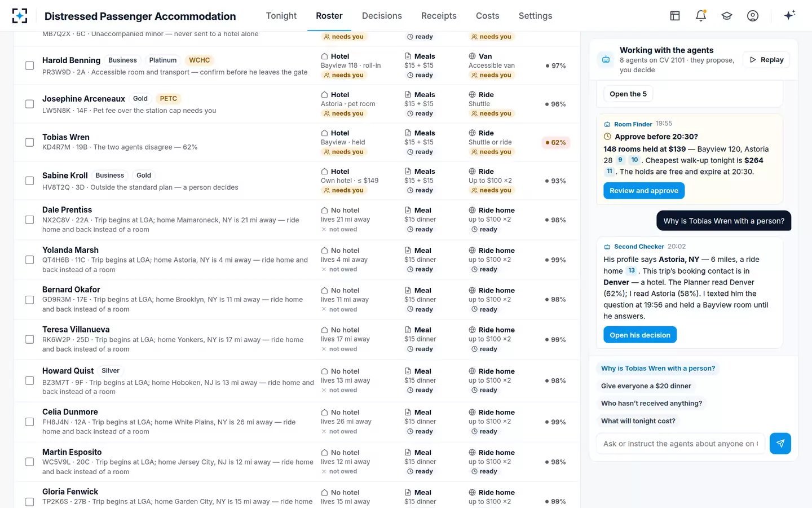Tick the checkbox for Josephine Arceneaux

[29, 104]
